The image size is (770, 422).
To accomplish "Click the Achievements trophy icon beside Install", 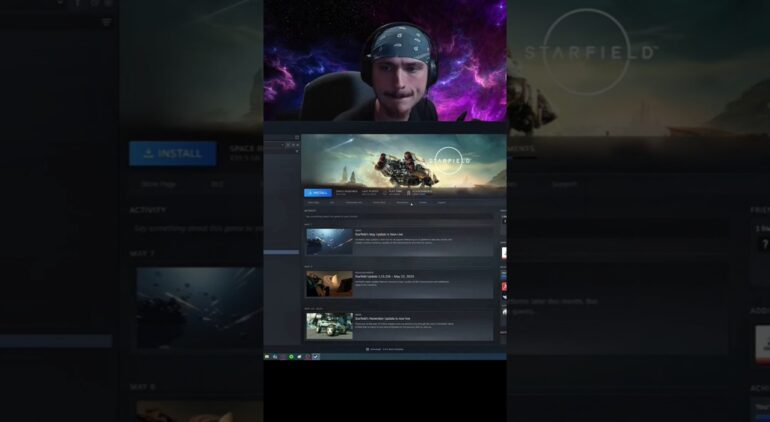I will click(409, 193).
